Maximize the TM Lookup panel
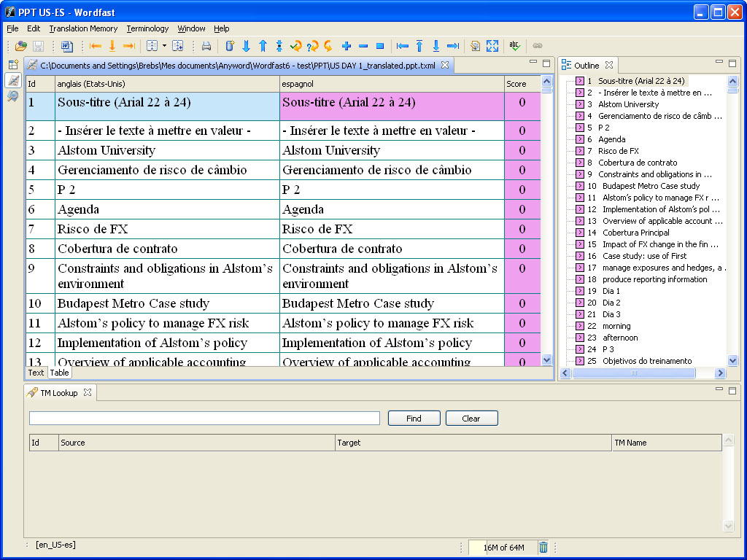 [732, 391]
